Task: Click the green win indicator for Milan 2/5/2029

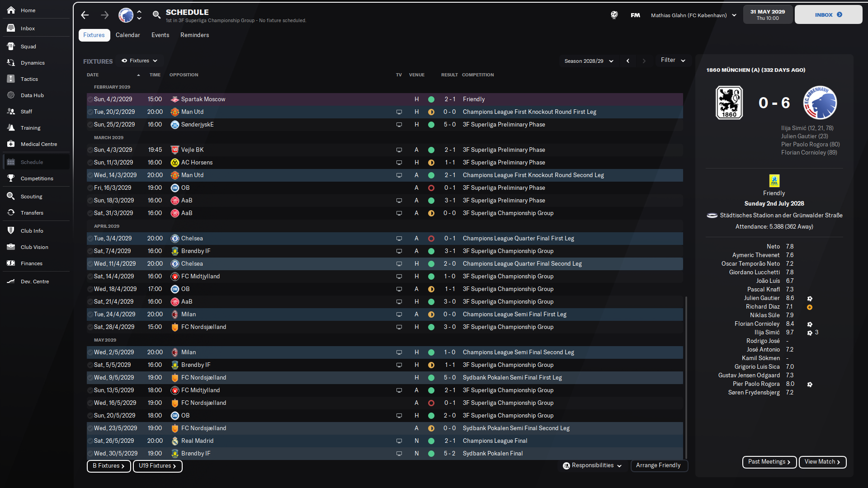Action: (x=431, y=352)
